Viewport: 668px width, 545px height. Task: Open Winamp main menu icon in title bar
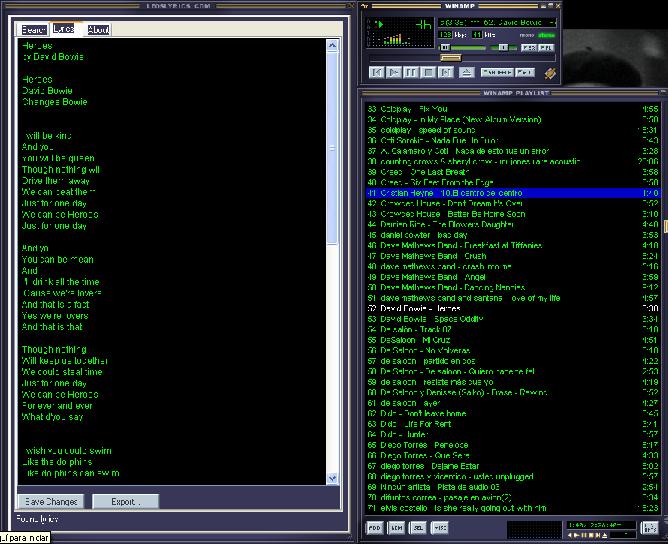pos(365,6)
